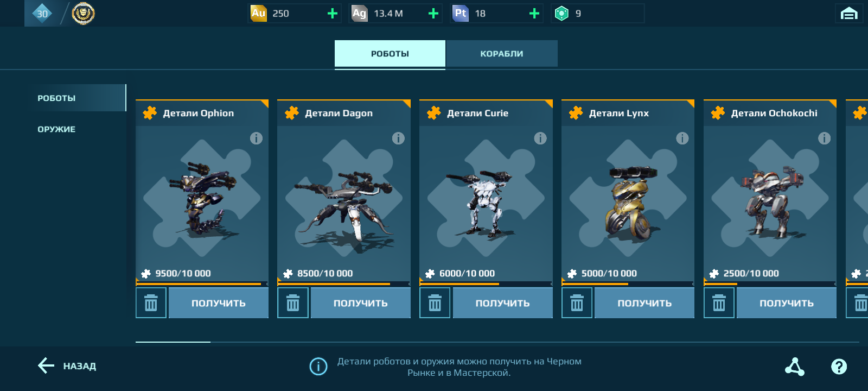Screen dimensions: 868x391
Task: Add gold with the Au plus icon
Action: pyautogui.click(x=333, y=14)
